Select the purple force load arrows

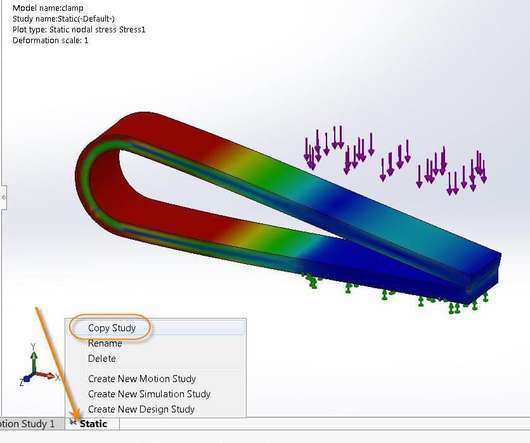(x=394, y=160)
